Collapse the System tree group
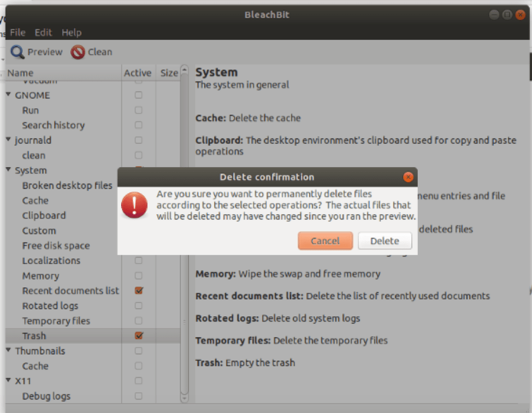Screen dimensions: 532x413 pos(9,169)
